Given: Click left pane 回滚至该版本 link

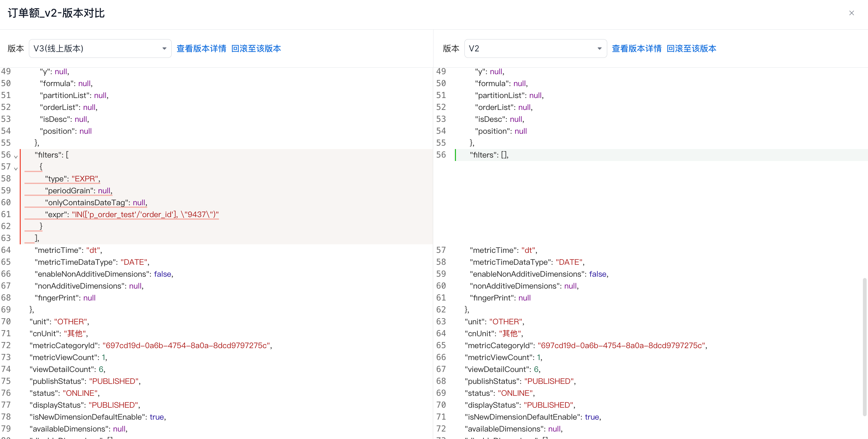Looking at the screenshot, I should pyautogui.click(x=256, y=49).
